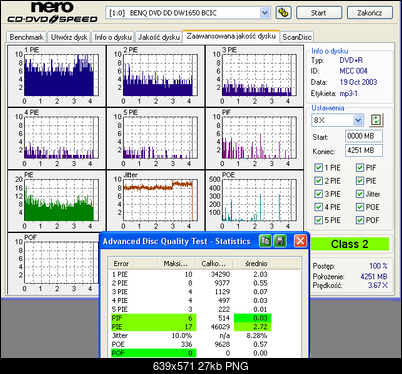Uncheck the POE checkbox
Screen dimensions: 402x374
click(x=360, y=207)
